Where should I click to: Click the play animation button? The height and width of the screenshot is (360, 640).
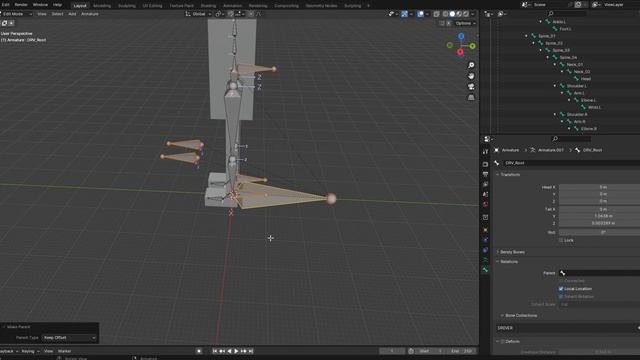[236, 351]
